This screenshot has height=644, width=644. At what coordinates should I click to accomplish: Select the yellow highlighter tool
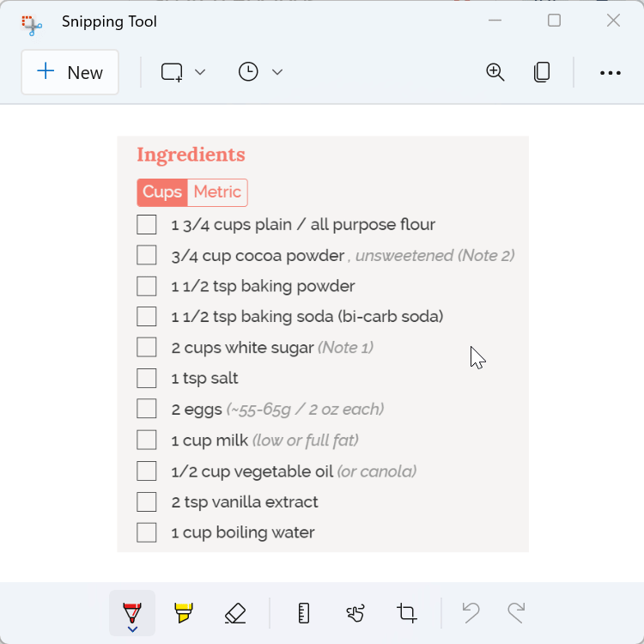(x=183, y=612)
